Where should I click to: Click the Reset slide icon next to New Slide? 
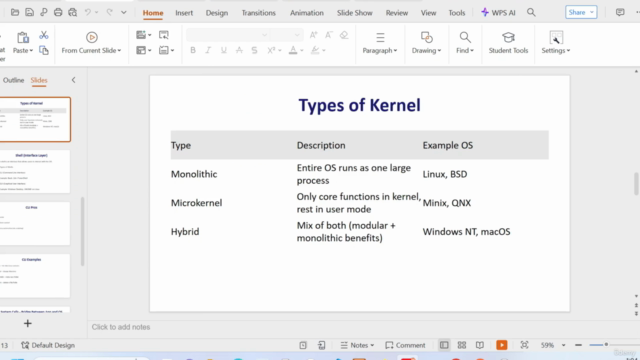pos(164,35)
